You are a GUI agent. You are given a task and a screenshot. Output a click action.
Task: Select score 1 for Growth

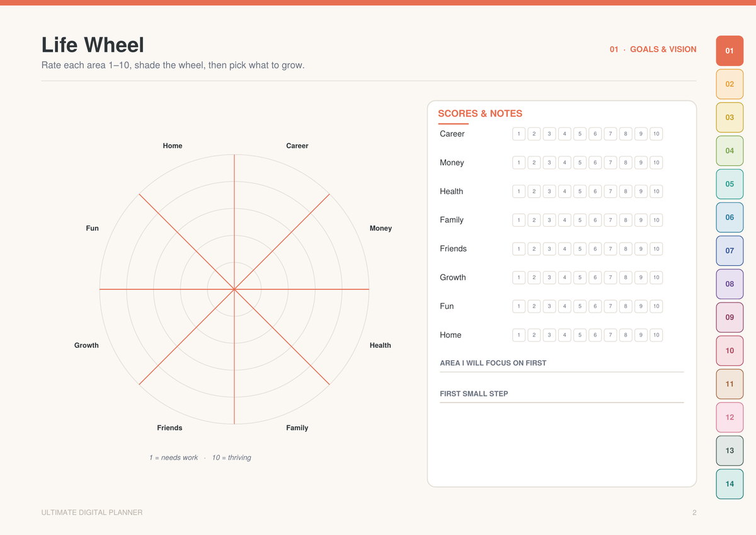[x=518, y=277]
